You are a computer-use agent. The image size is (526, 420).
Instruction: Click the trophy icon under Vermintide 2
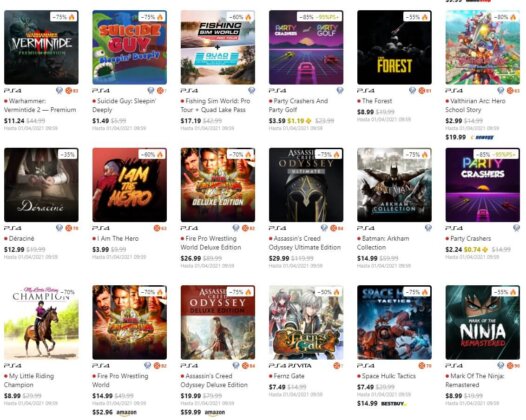[x=59, y=91]
